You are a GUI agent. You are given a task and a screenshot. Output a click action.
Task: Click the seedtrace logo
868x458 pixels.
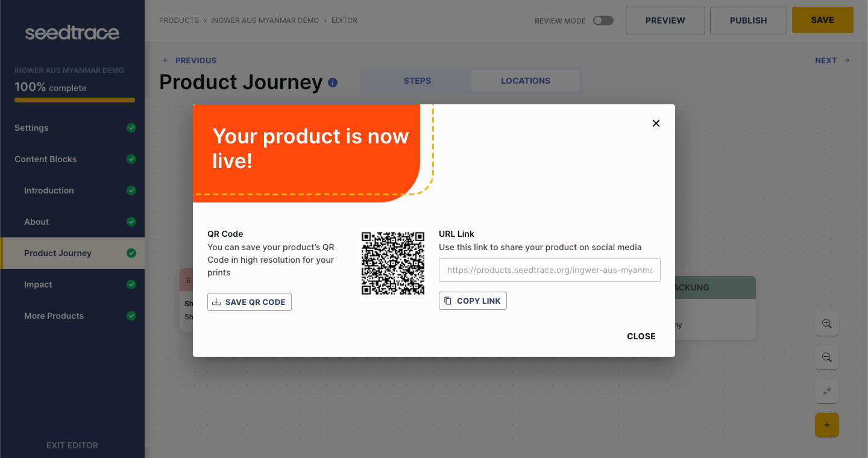tap(72, 33)
